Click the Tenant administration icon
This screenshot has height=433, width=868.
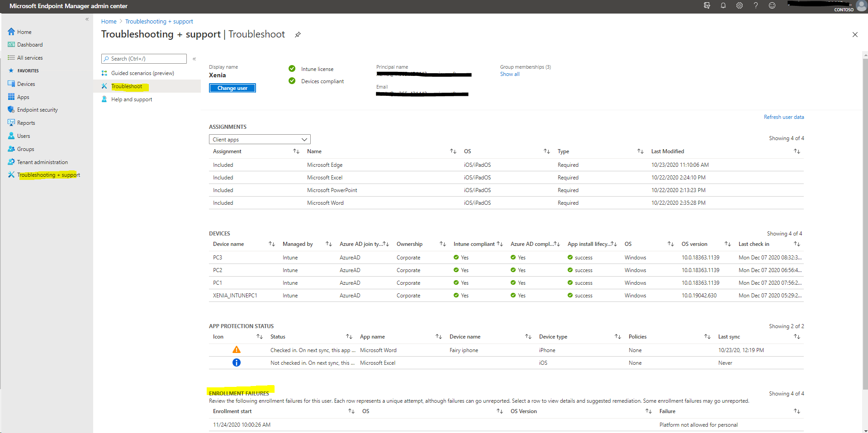point(11,162)
